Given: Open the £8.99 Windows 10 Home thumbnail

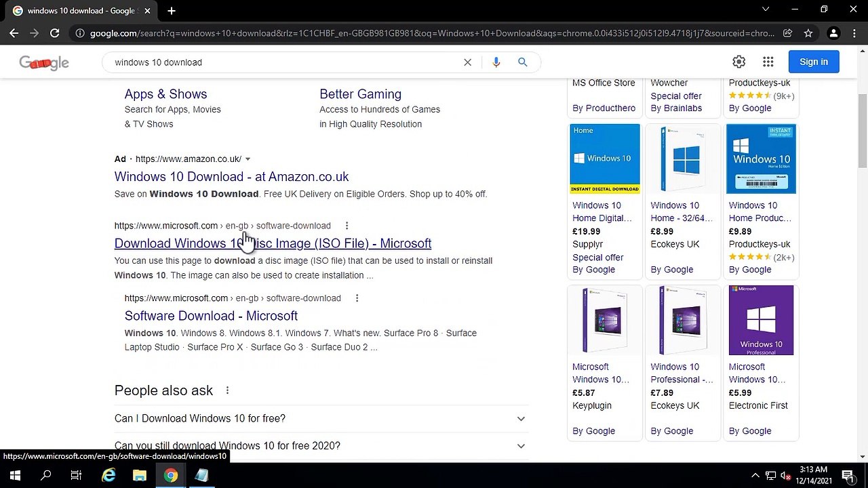Looking at the screenshot, I should [683, 159].
